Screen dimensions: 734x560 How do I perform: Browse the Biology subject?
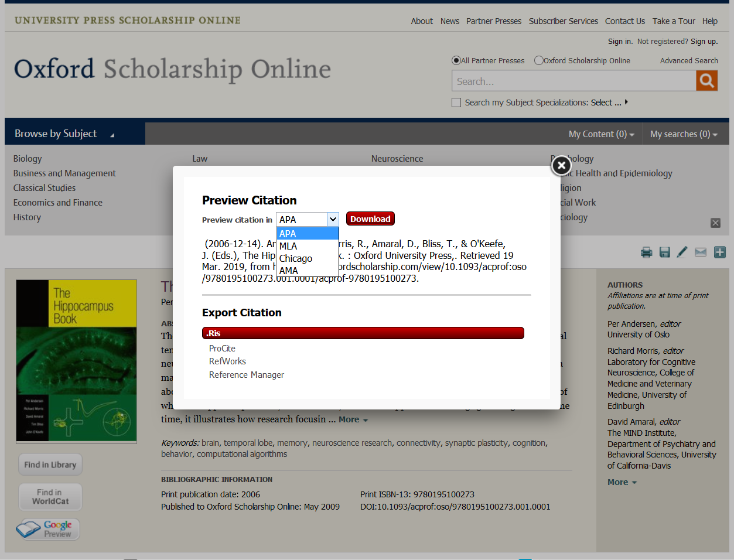(x=28, y=159)
